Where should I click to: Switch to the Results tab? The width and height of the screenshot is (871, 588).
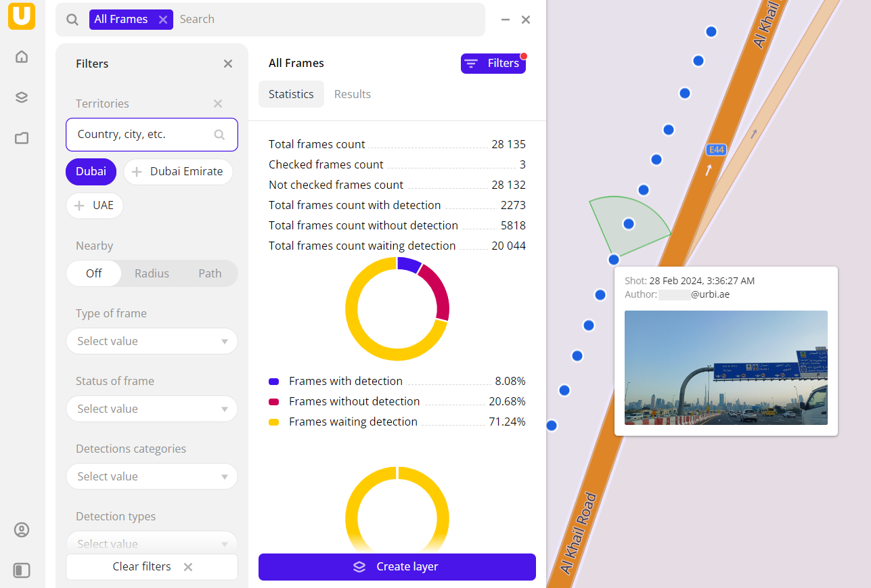tap(353, 94)
